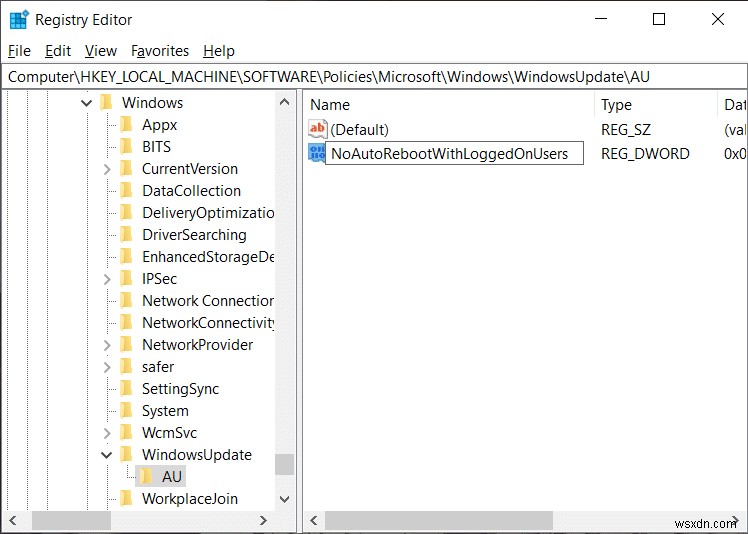The image size is (748, 534).
Task: Click the CurrentVersion folder icon
Action: tap(126, 168)
